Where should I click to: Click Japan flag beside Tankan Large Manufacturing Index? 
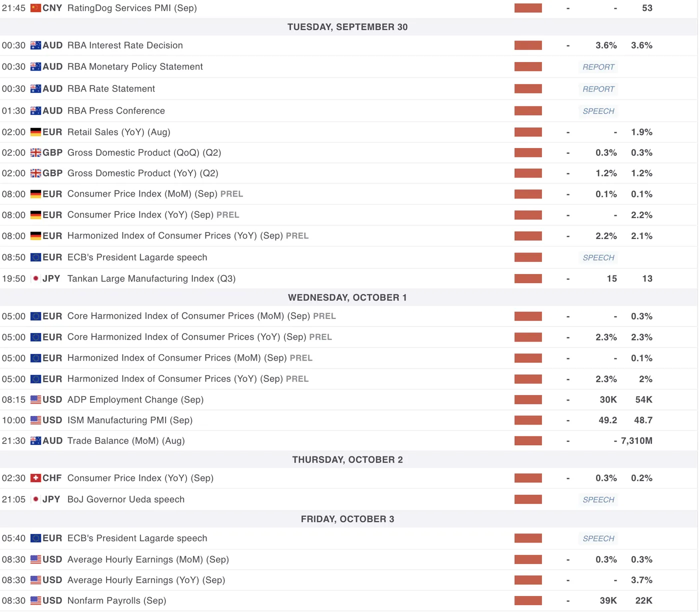point(35,279)
